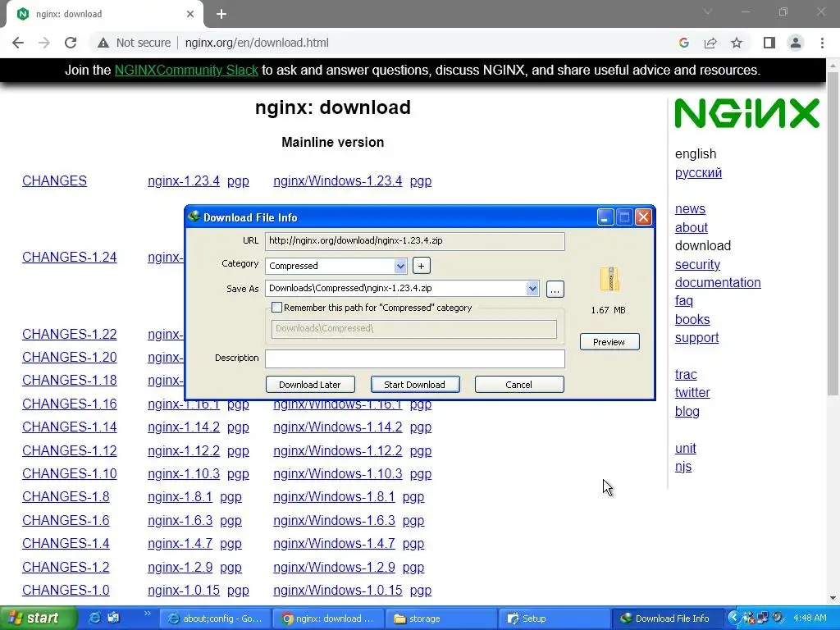
Task: Open the Category dropdown
Action: pyautogui.click(x=400, y=266)
